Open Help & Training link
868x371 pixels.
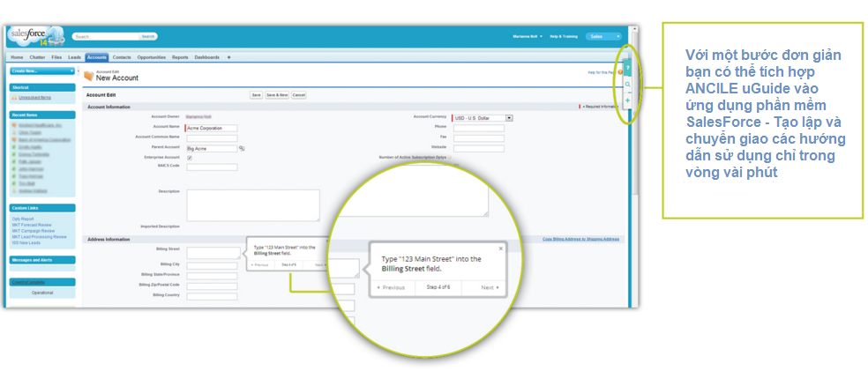(564, 36)
